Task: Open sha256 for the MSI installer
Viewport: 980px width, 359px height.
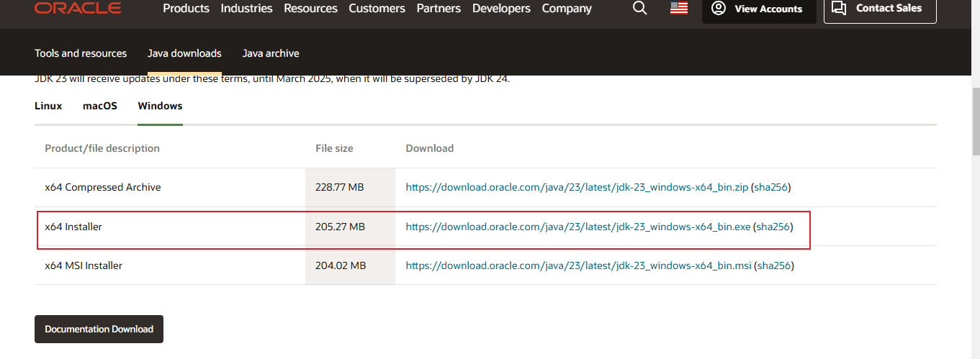Action: point(774,265)
